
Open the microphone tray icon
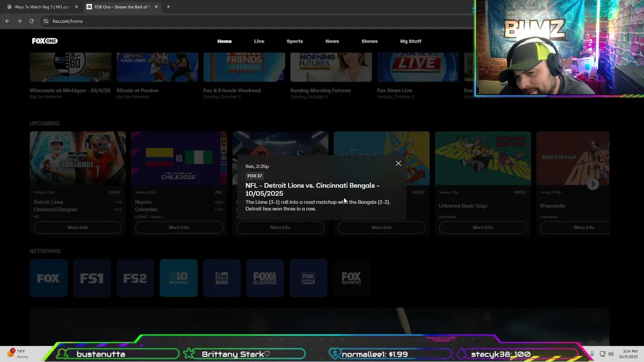(x=592, y=354)
